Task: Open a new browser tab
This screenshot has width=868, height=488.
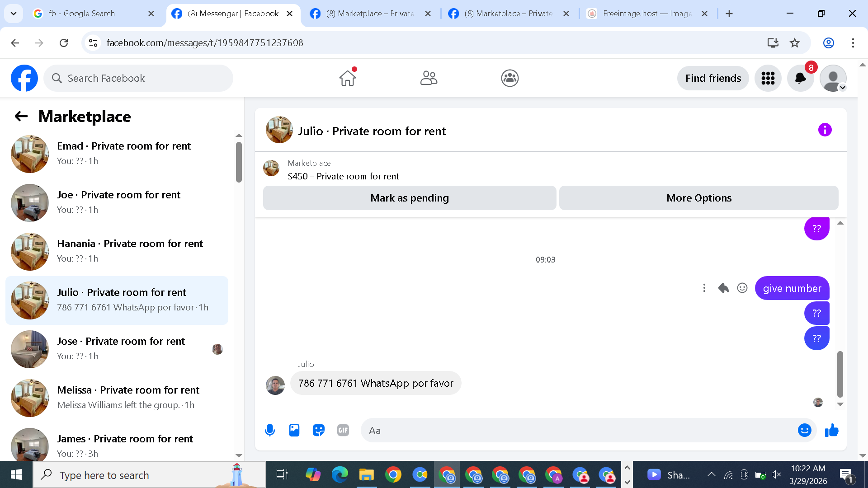Action: coord(729,14)
